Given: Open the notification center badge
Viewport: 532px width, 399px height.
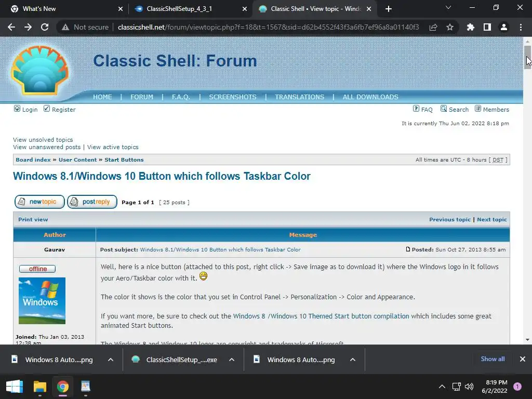Looking at the screenshot, I should (x=517, y=387).
